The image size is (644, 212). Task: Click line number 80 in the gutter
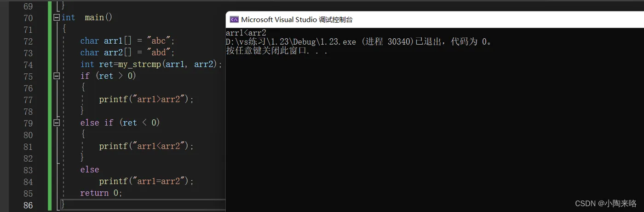[x=28, y=135]
